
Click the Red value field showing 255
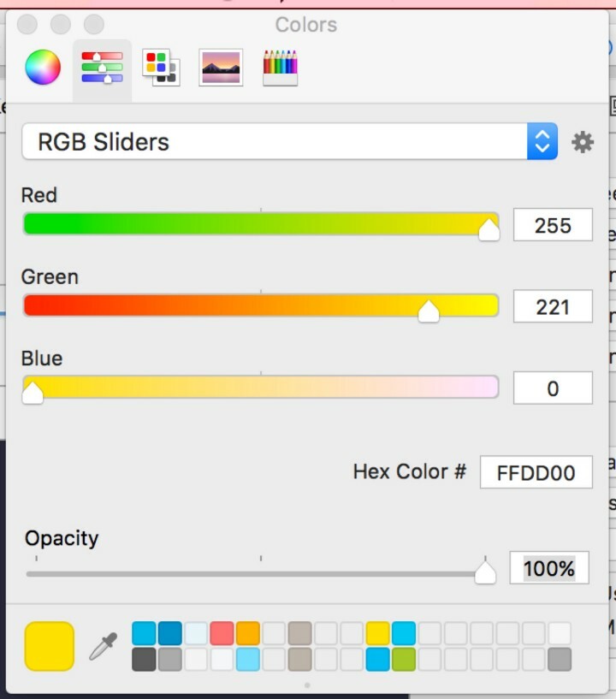553,225
